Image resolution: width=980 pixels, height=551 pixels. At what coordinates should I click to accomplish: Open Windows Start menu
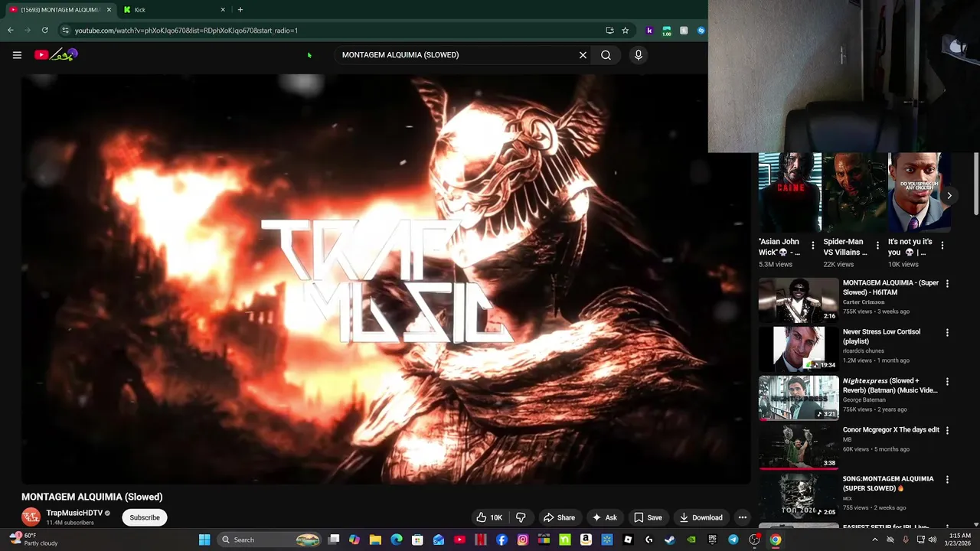tap(204, 540)
